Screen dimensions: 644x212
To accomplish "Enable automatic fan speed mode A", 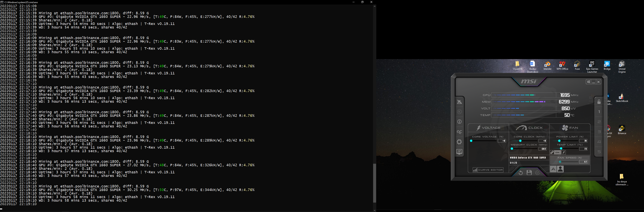I will (553, 169).
